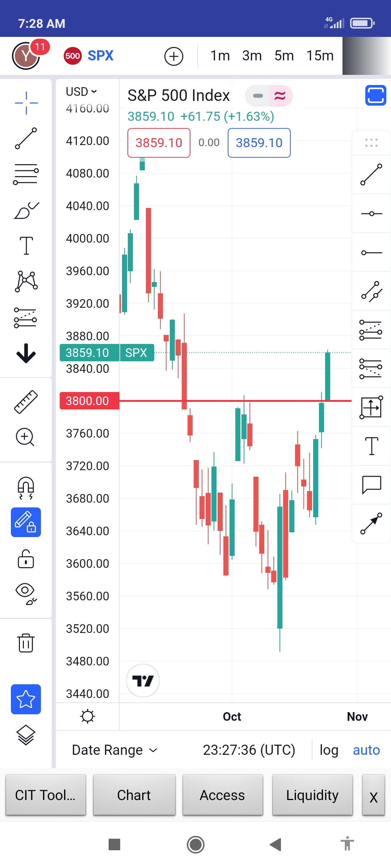Select the crosshair cursor tool
This screenshot has width=391, height=868.
(26, 103)
